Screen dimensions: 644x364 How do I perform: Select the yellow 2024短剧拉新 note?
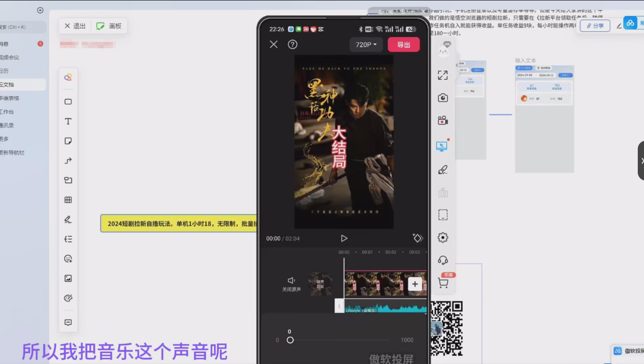[179, 223]
